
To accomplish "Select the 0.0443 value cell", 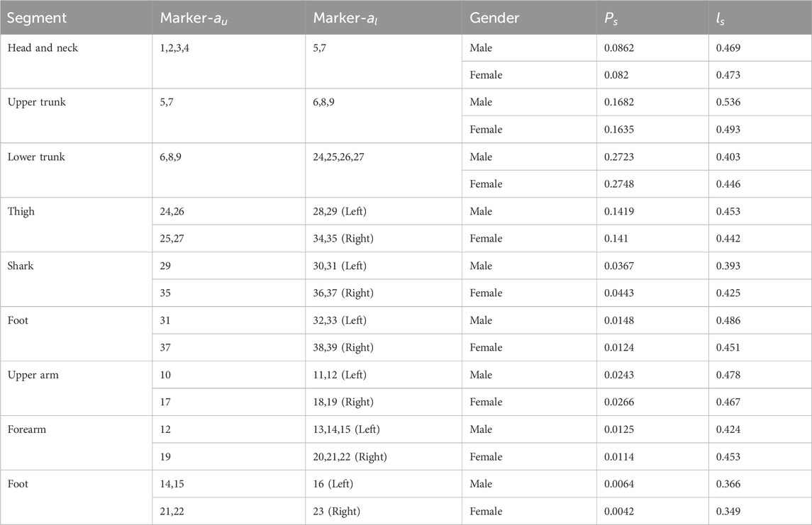I will [x=652, y=293].
